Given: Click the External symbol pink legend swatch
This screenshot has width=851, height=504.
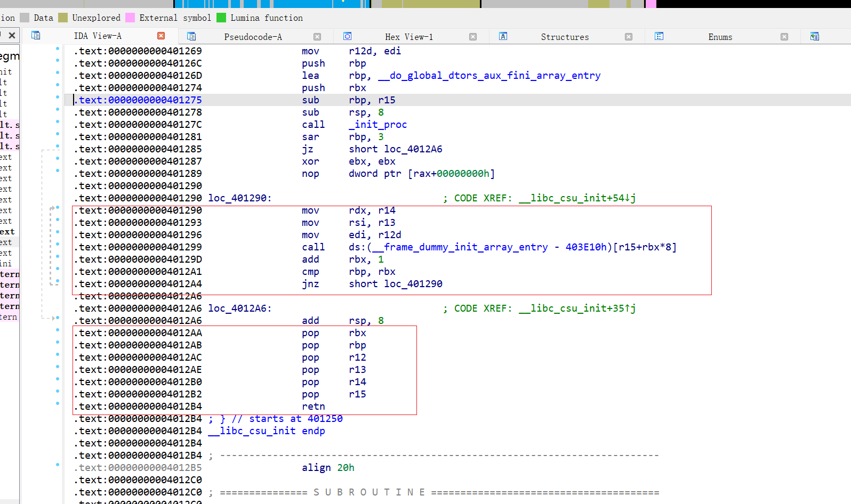Looking at the screenshot, I should tap(130, 18).
